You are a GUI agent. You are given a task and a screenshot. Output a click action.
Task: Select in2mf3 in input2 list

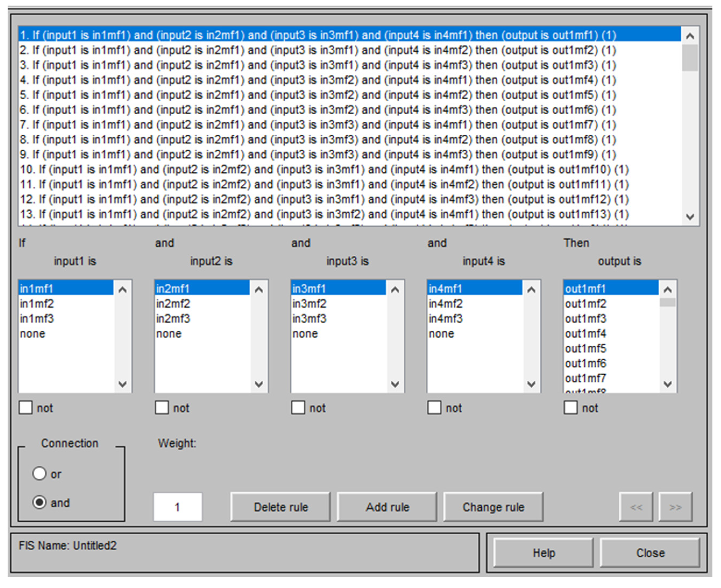(173, 318)
